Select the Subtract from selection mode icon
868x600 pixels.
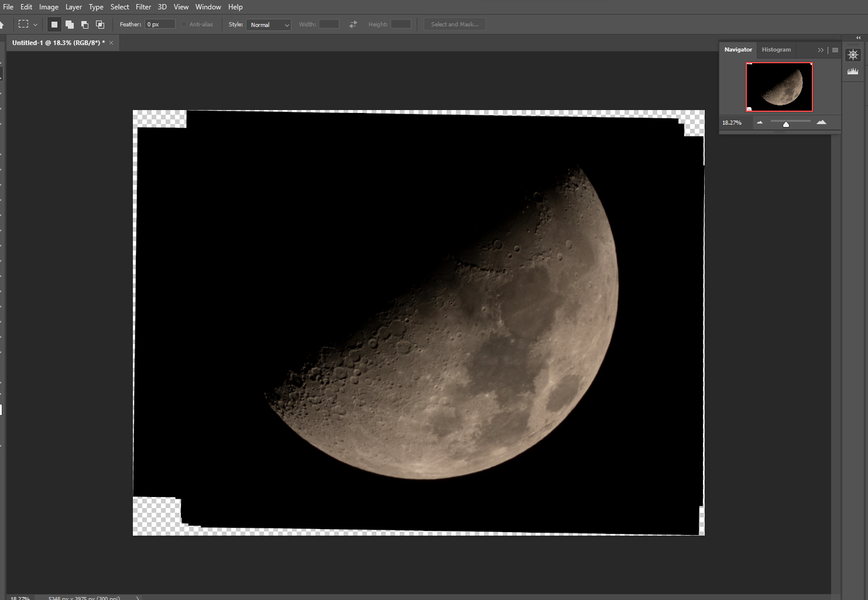(x=84, y=24)
